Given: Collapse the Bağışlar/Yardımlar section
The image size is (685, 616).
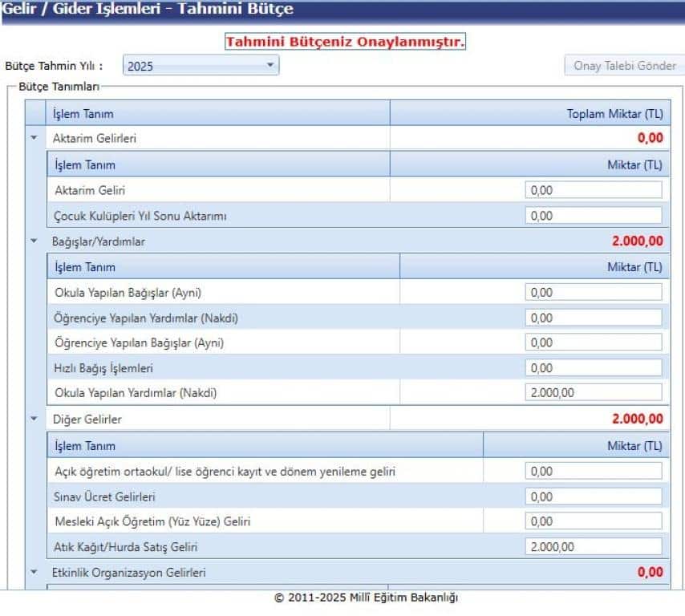Looking at the screenshot, I should 34,240.
